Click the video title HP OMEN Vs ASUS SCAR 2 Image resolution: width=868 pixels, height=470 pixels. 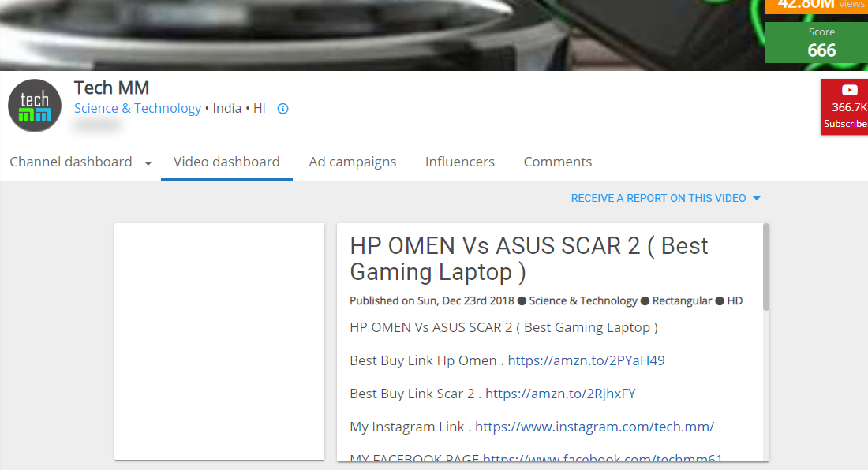coord(529,259)
